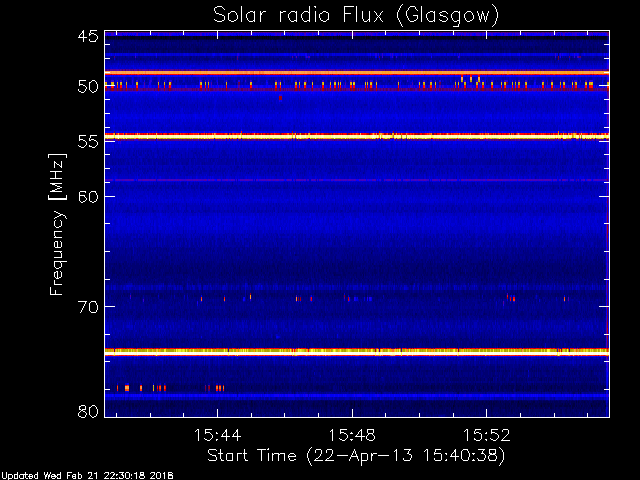Click the 'Frequency [MHz]' axis title
Image resolution: width=640 pixels, height=480 pixels.
click(x=57, y=224)
